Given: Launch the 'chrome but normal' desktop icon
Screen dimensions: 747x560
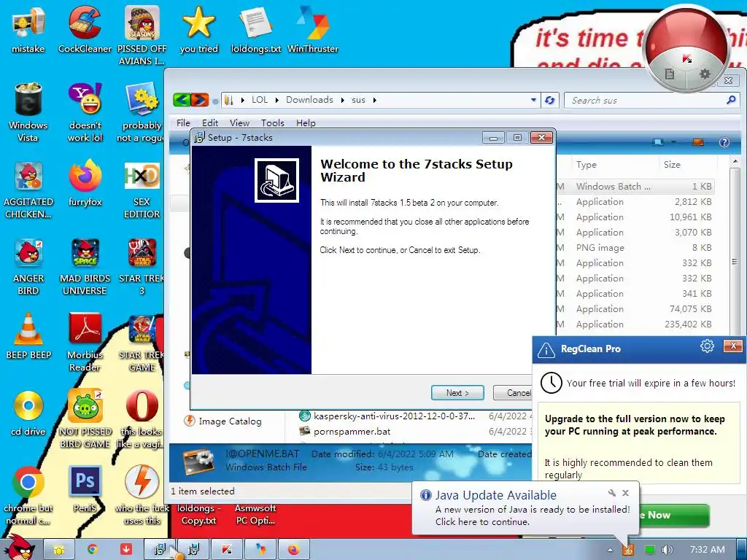Looking at the screenshot, I should pyautogui.click(x=28, y=495).
